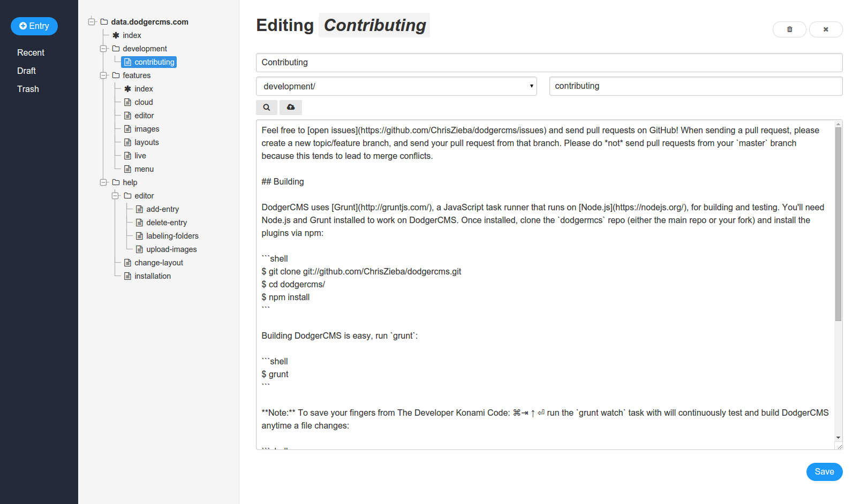Select the 'development' folder label
This screenshot has width=860, height=504.
145,49
